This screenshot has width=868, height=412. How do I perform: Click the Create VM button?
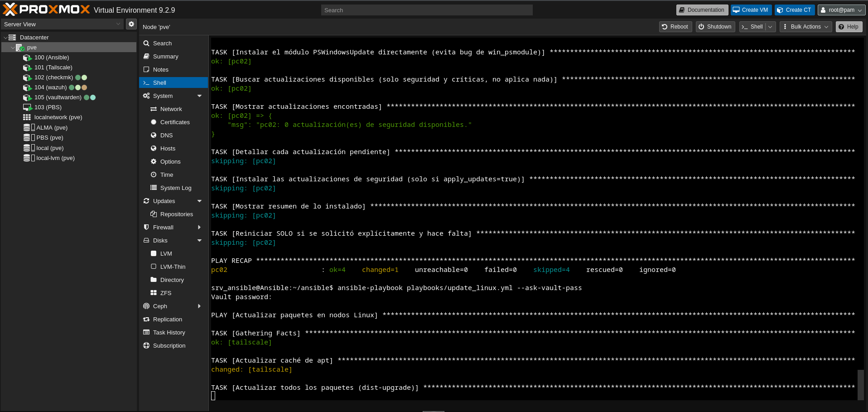point(751,10)
